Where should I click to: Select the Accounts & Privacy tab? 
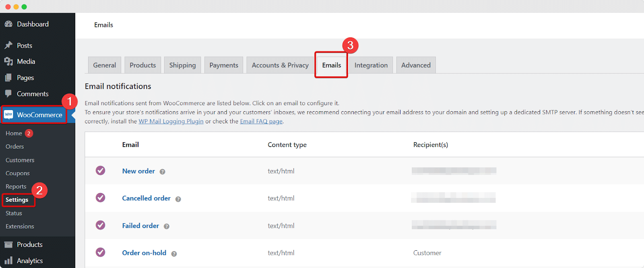tap(280, 65)
